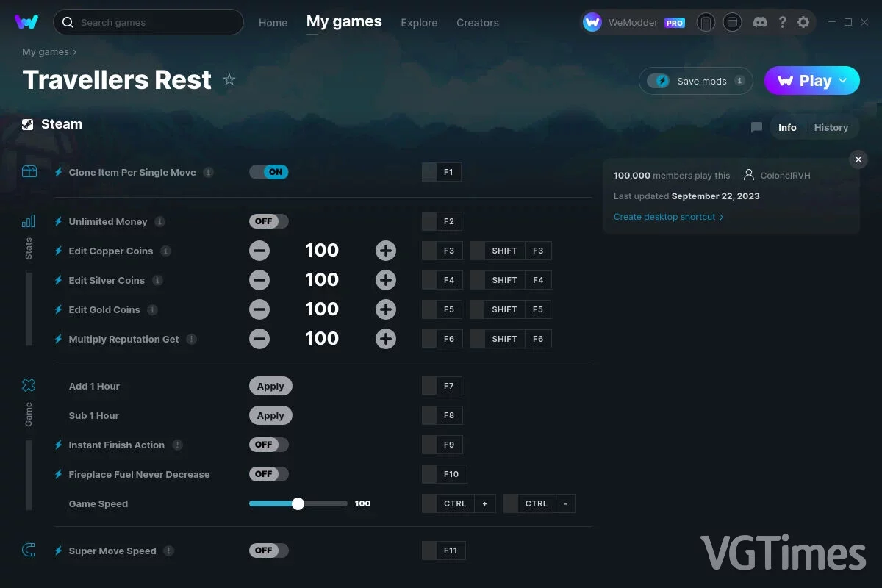882x588 pixels.
Task: Open the comments chat bubble icon
Action: coord(756,127)
